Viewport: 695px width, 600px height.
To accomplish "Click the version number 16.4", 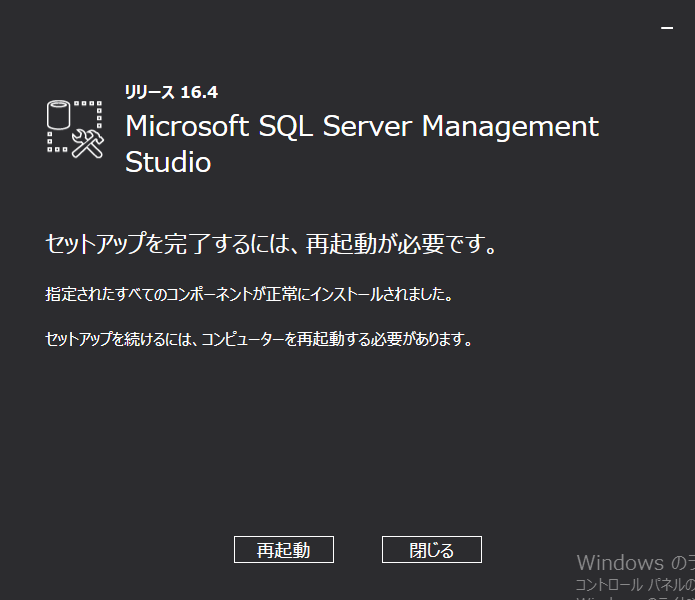I will (x=199, y=92).
